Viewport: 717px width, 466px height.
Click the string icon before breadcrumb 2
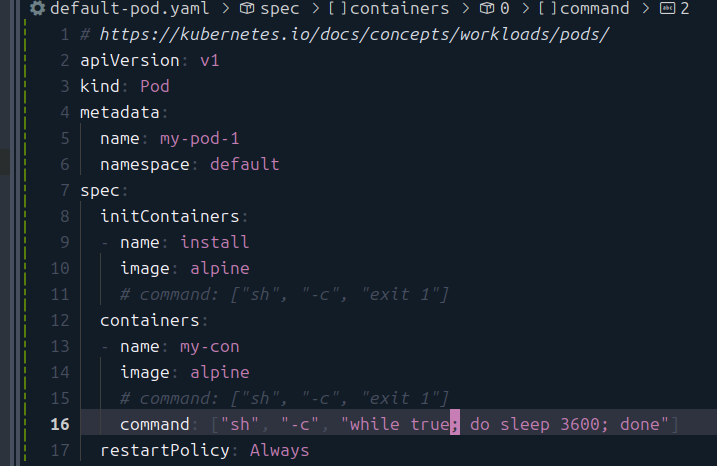coord(667,9)
